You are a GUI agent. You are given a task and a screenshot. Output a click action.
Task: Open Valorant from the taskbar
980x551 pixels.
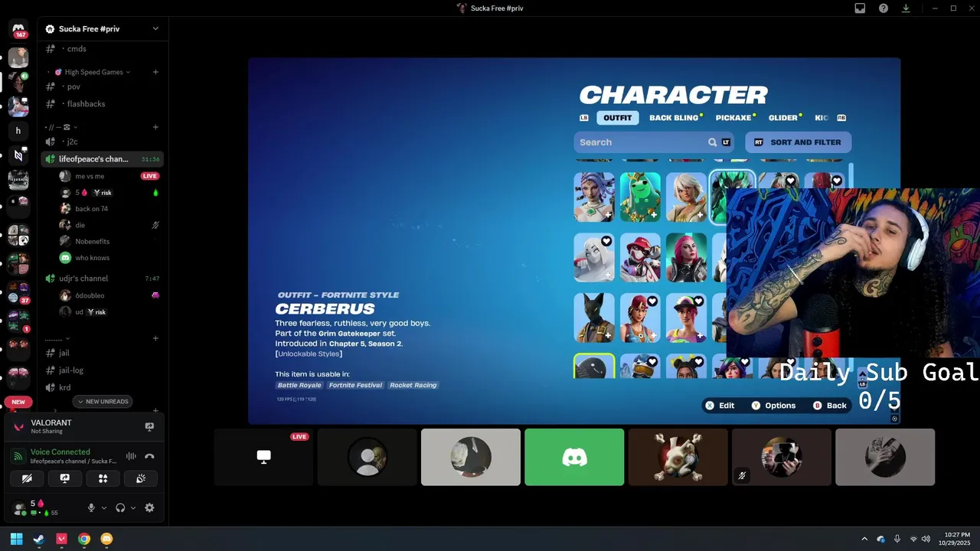pos(61,539)
